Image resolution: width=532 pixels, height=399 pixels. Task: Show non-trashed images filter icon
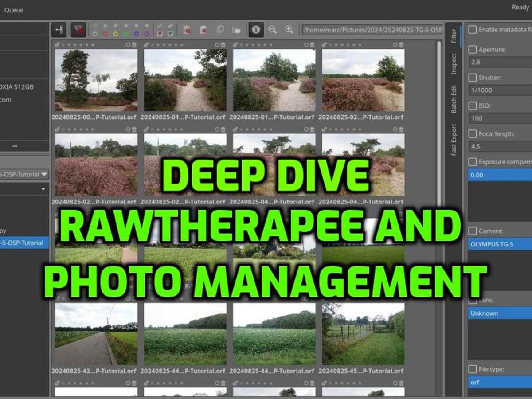coord(203,30)
